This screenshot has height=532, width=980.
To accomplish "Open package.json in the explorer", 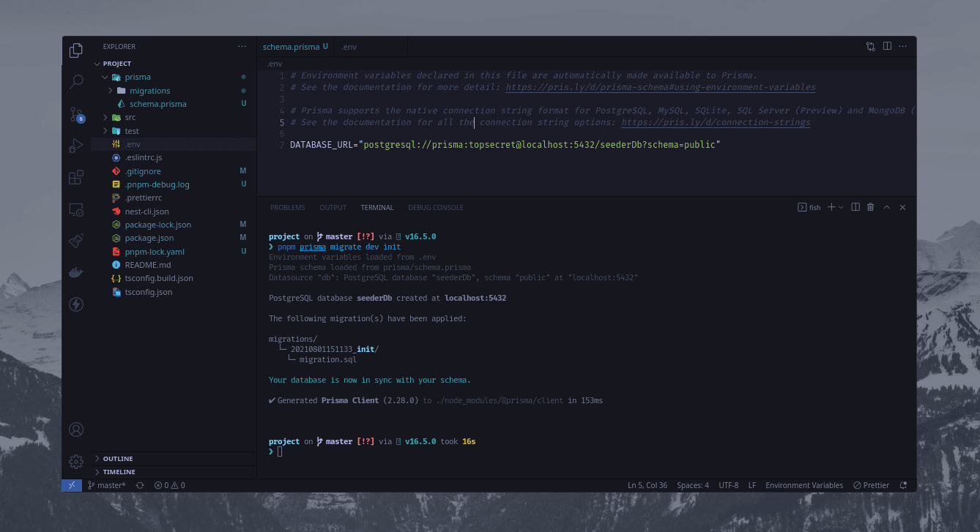I will pyautogui.click(x=149, y=238).
